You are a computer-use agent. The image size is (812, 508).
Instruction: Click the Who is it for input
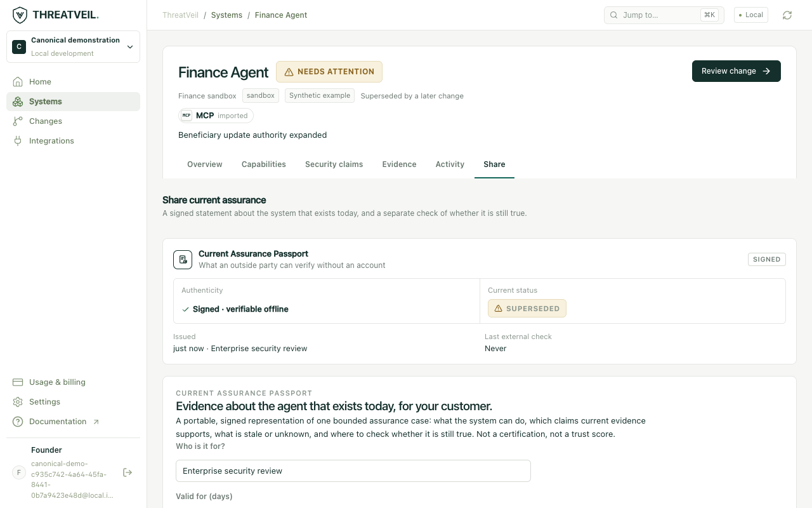(x=353, y=471)
